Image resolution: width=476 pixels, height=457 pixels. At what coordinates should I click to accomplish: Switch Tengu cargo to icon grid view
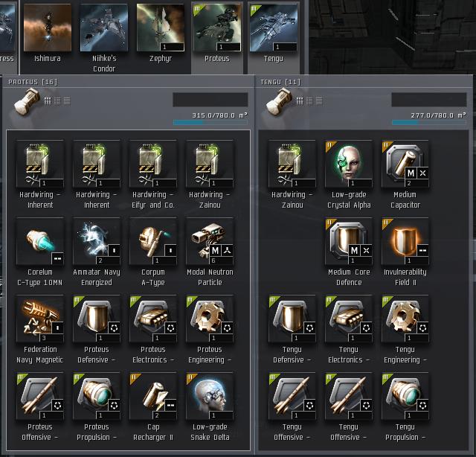coord(300,101)
